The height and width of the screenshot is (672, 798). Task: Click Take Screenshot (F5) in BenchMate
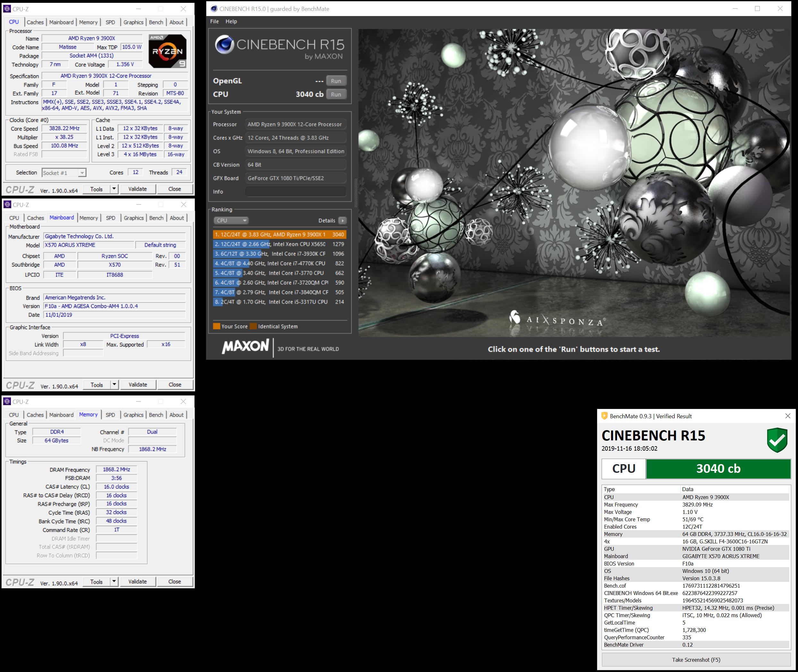(x=696, y=660)
